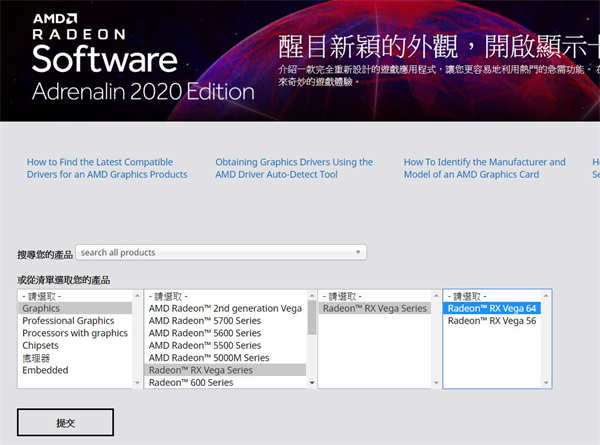Click down arrow of fourth list scrollbar
Image resolution: width=600 pixels, height=445 pixels.
[x=546, y=382]
